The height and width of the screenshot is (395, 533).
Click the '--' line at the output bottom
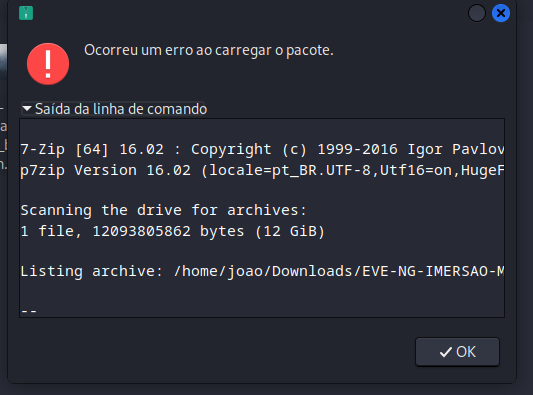[29, 311]
